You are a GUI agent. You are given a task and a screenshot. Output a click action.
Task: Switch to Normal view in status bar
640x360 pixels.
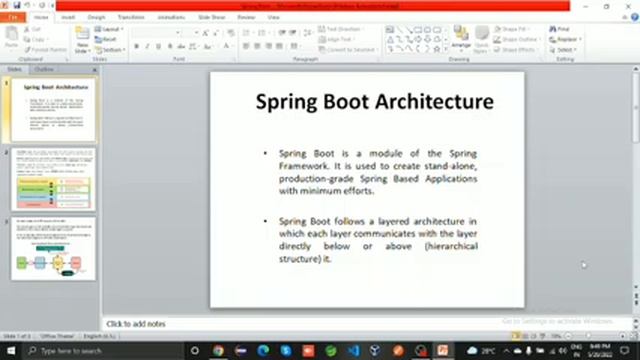click(516, 336)
